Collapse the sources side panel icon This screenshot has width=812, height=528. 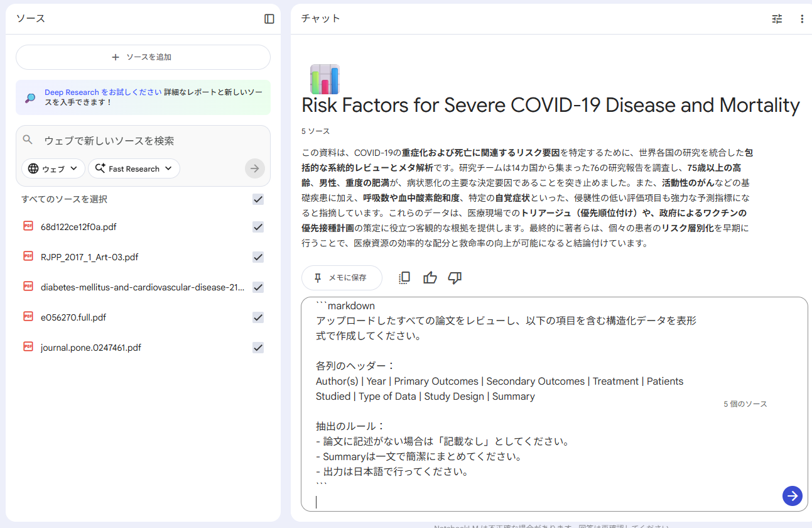click(x=269, y=19)
